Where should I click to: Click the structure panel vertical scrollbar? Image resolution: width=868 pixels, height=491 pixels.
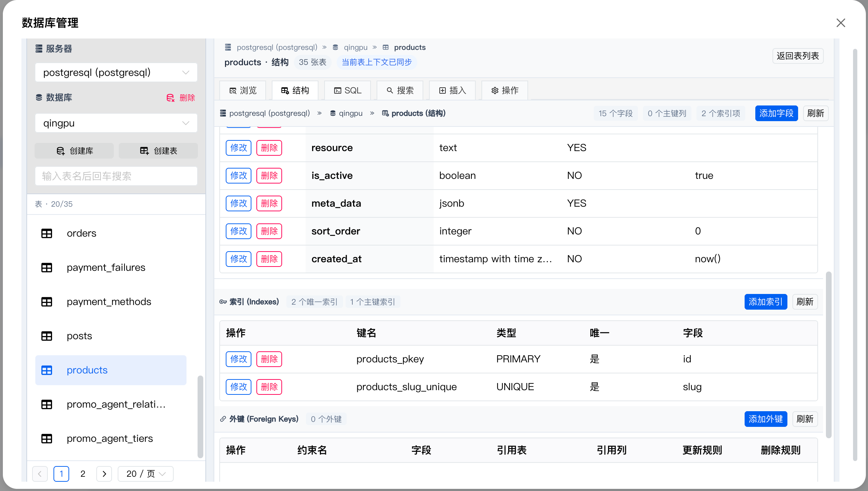tap(828, 355)
